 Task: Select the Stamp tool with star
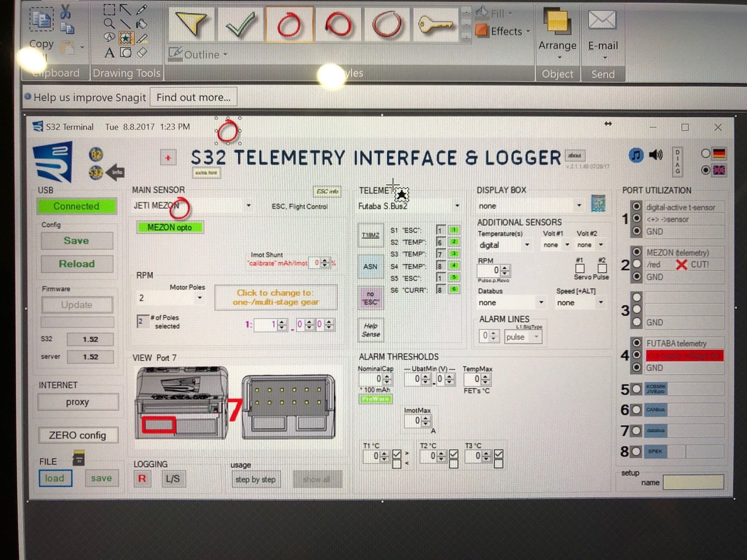pyautogui.click(x=126, y=38)
